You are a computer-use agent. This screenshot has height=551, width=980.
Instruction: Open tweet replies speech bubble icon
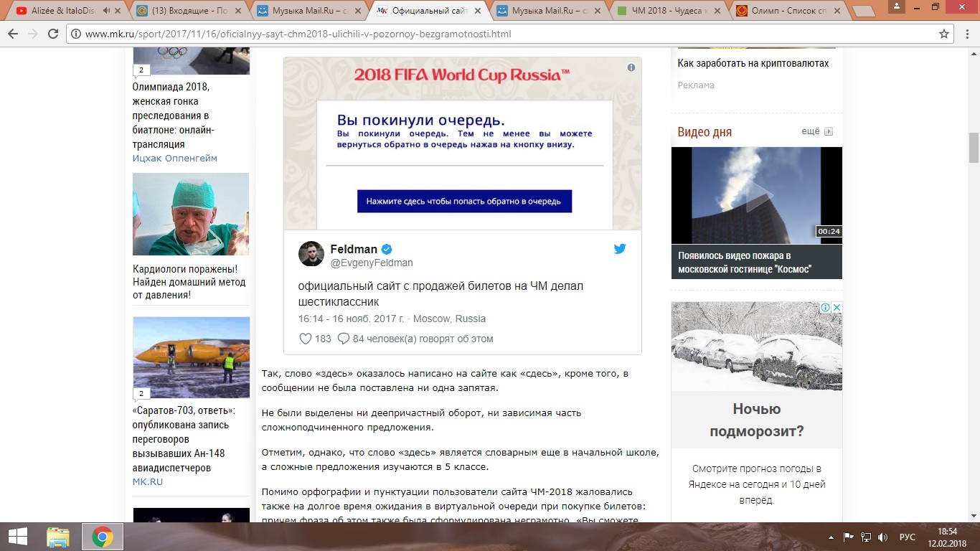point(344,339)
